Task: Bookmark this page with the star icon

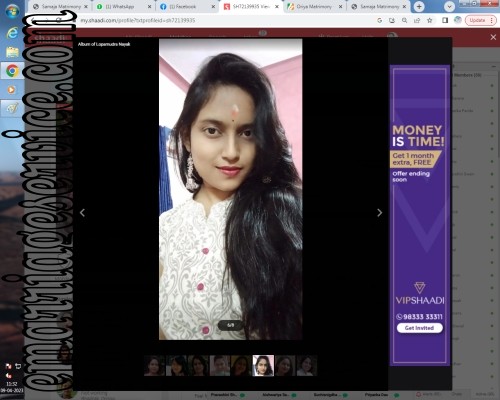Action: click(430, 20)
